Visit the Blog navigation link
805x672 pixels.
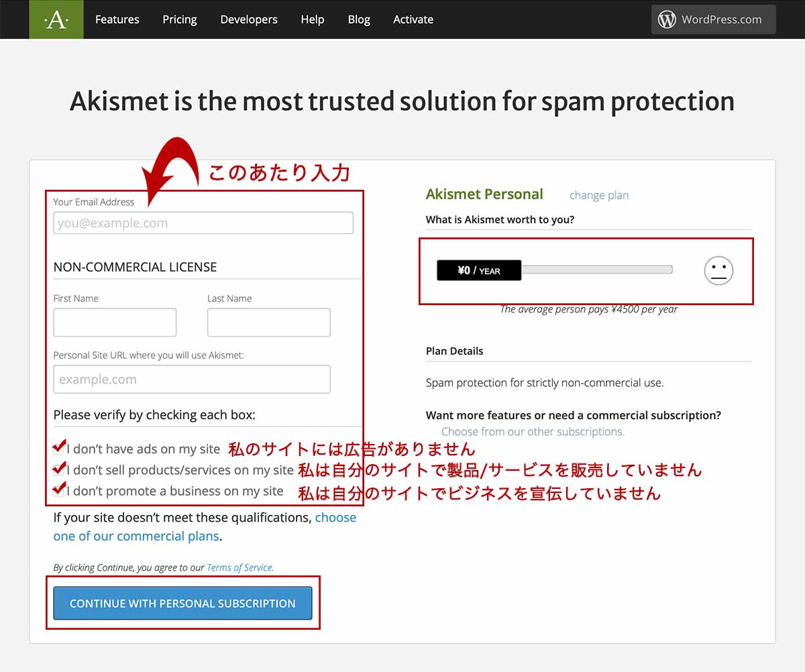pyautogui.click(x=359, y=19)
